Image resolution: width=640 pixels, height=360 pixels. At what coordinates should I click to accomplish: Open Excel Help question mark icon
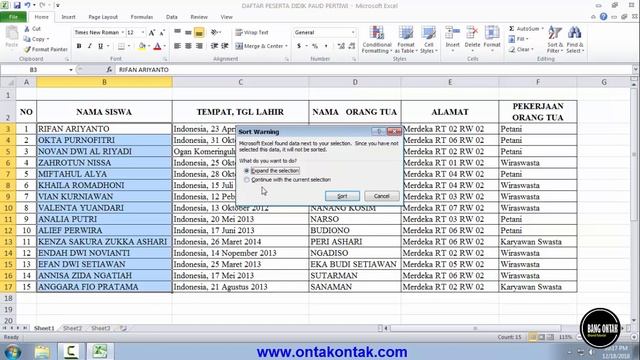[603, 17]
